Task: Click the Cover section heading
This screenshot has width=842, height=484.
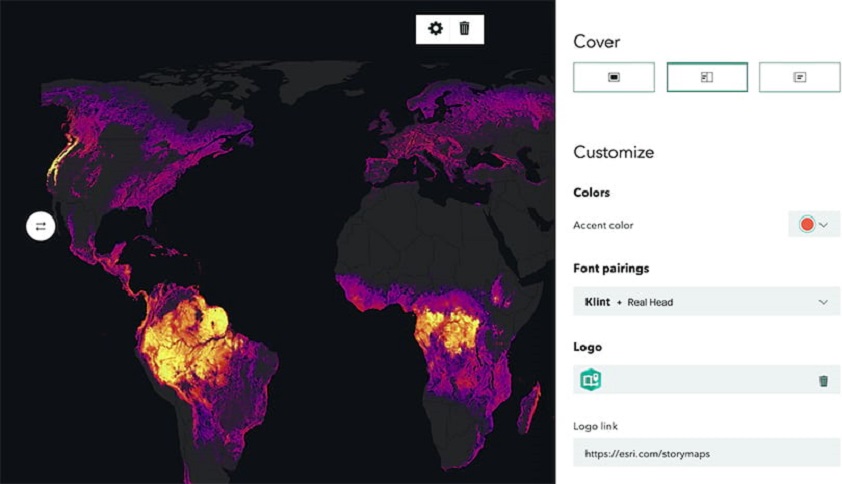Action: (597, 41)
